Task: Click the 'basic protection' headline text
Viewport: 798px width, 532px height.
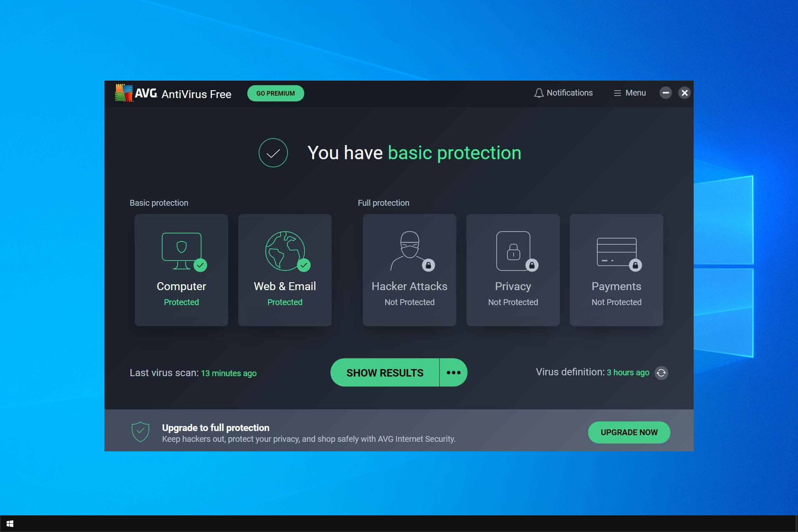Action: [454, 153]
